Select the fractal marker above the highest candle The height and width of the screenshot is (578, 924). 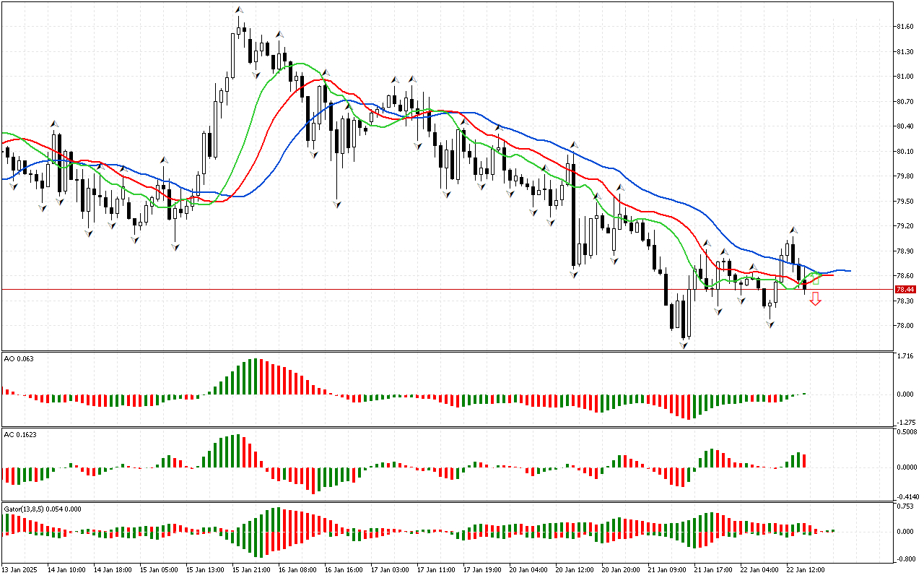[x=238, y=9]
